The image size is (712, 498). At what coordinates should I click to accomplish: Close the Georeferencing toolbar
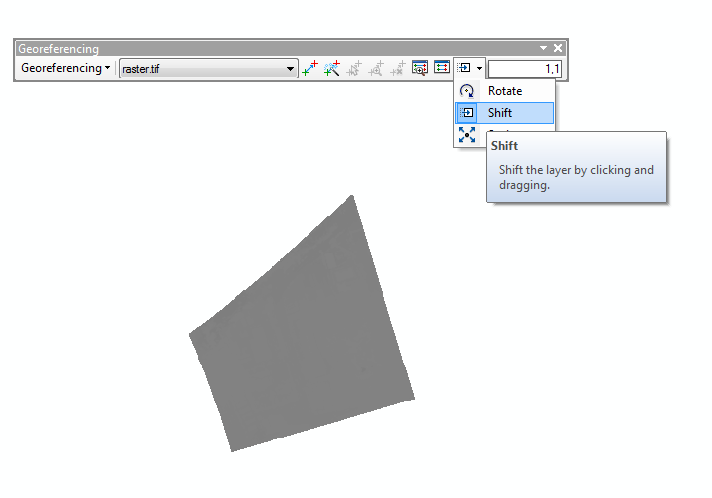pyautogui.click(x=558, y=48)
